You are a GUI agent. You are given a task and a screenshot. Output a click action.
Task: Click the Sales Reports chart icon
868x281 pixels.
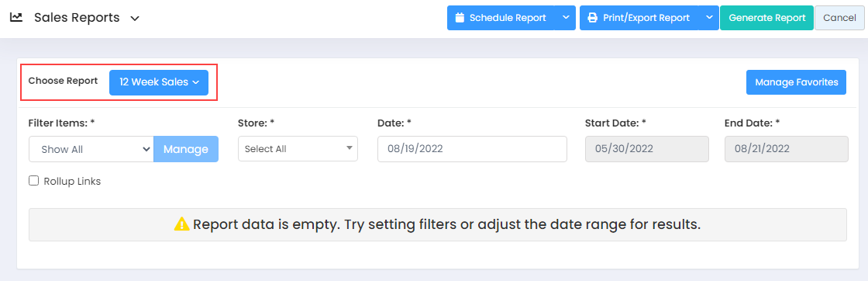(x=16, y=18)
